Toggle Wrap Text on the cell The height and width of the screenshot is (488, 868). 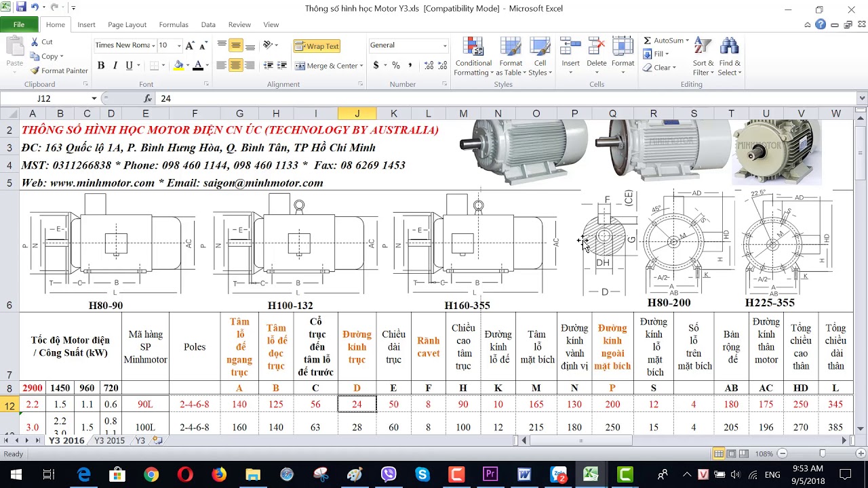317,46
